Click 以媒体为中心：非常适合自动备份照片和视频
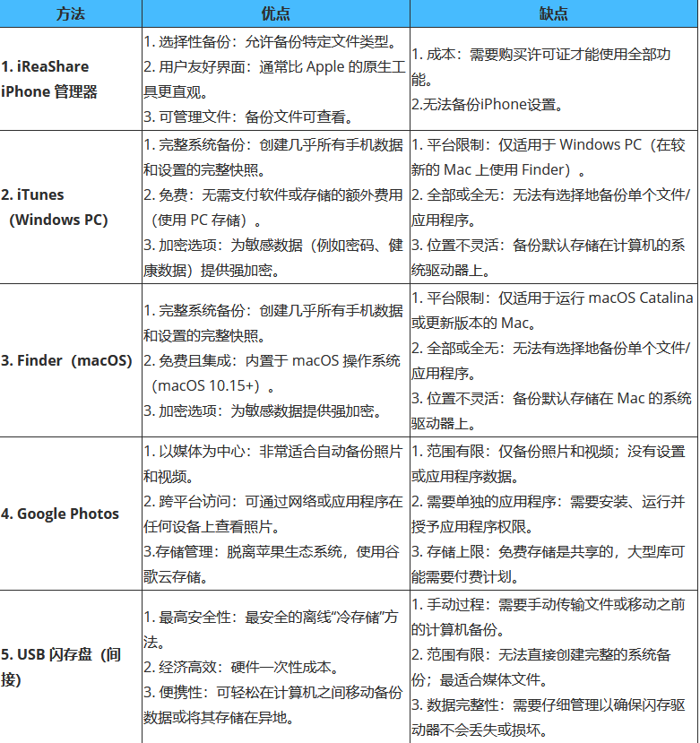The height and width of the screenshot is (743, 700). point(273,464)
